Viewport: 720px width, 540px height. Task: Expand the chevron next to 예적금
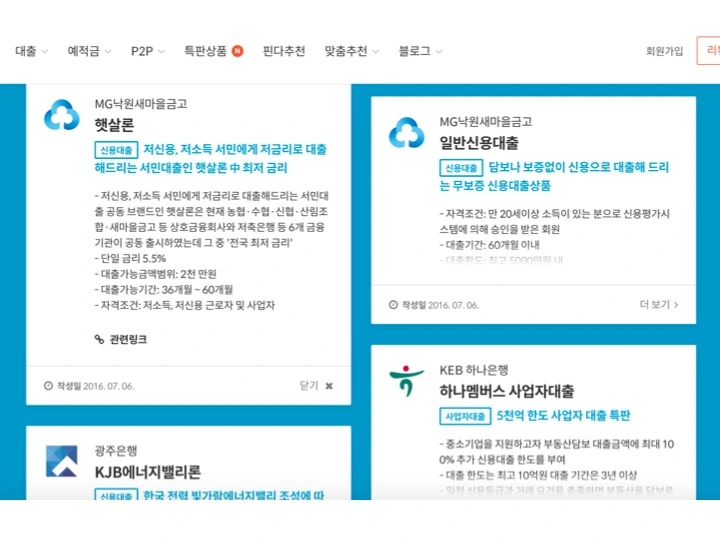(x=108, y=51)
